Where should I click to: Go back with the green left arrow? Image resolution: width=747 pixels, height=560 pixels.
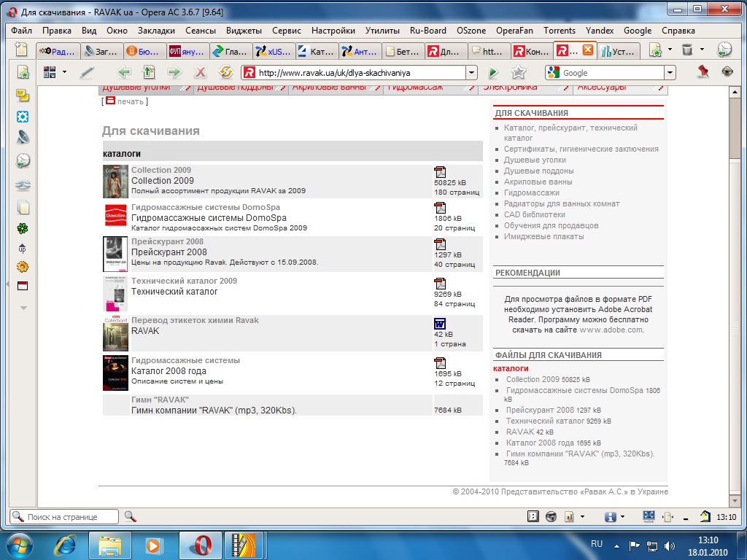(x=124, y=72)
